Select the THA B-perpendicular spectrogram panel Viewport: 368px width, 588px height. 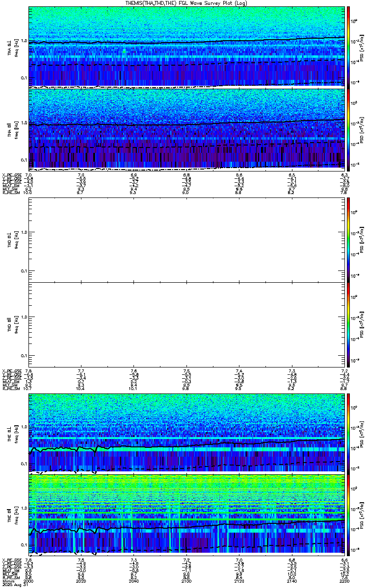(186, 47)
